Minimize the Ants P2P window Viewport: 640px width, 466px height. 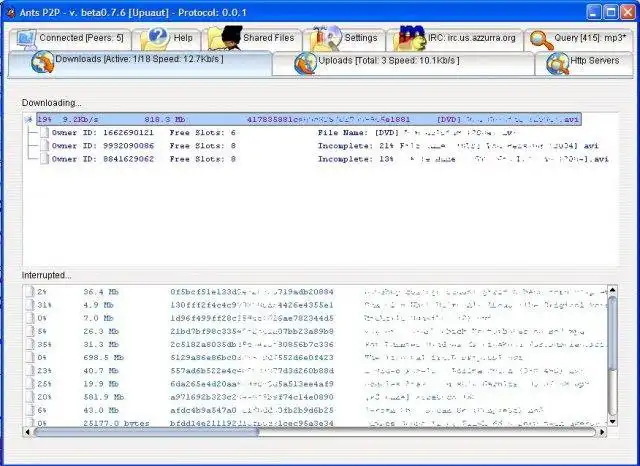(x=594, y=12)
